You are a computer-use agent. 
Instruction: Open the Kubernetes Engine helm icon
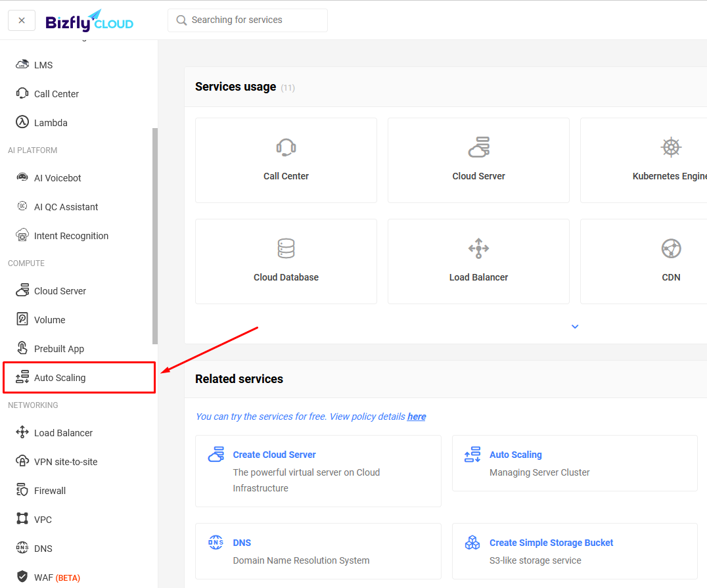point(671,147)
